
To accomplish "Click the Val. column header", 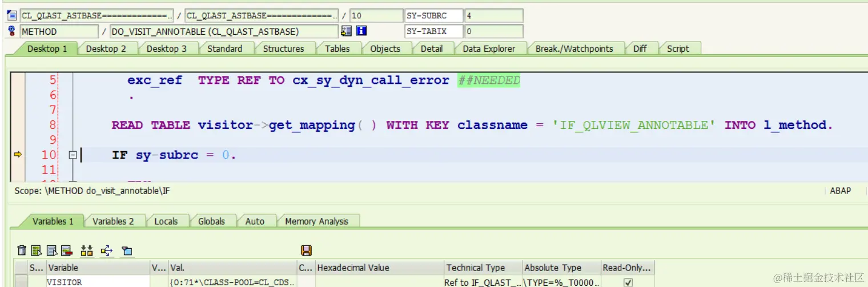I will tap(233, 268).
